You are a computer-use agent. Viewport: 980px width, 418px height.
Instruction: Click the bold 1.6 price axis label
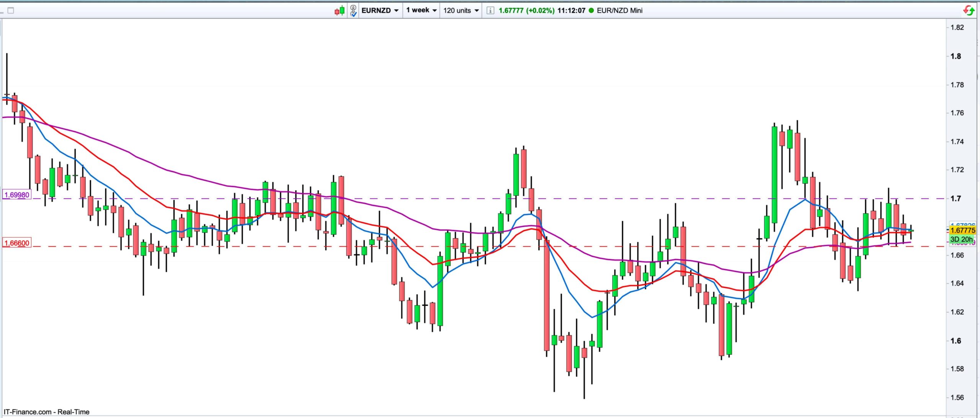tap(956, 341)
